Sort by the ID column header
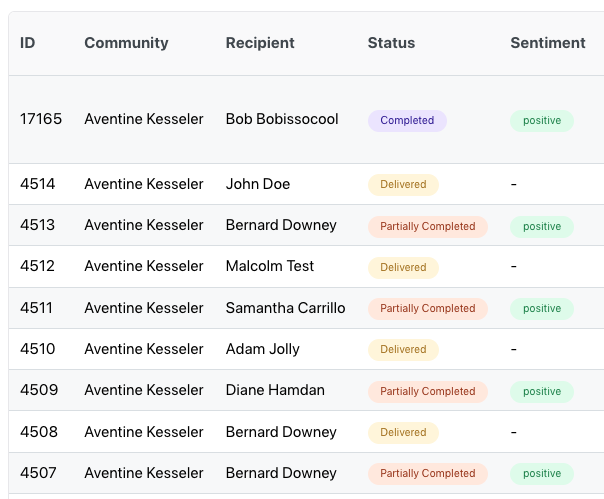The height and width of the screenshot is (499, 604). tap(27, 43)
